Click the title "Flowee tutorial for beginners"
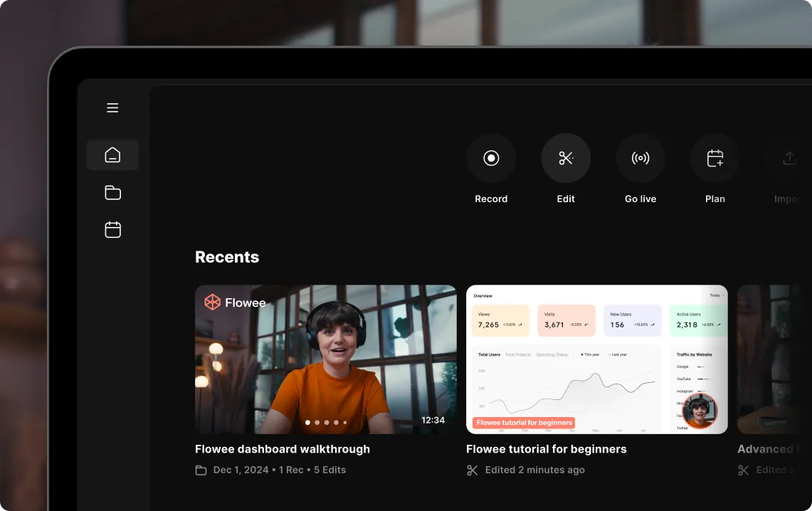 click(547, 449)
